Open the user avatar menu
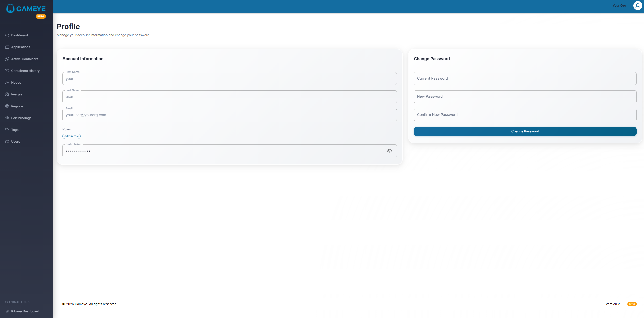This screenshot has height=318, width=644. [x=638, y=6]
